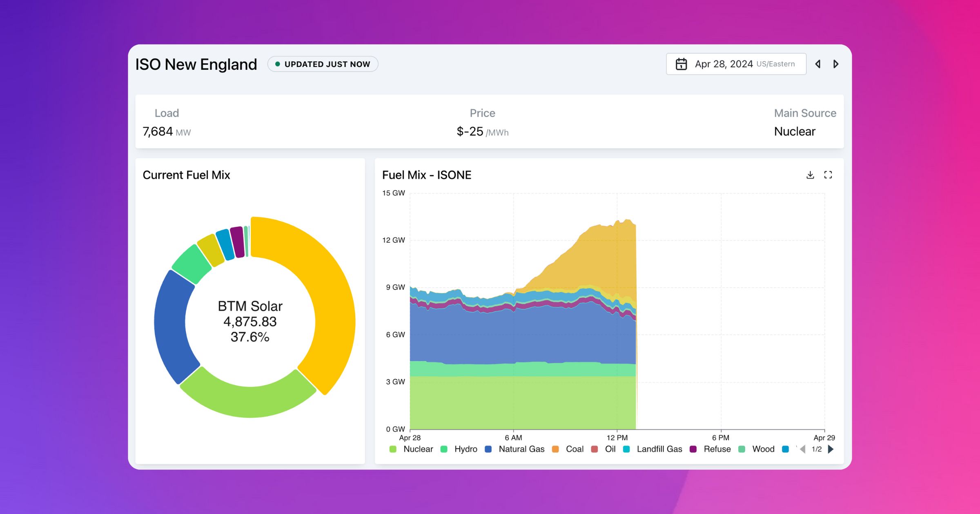Toggle the Natural Gas series visibility
The width and height of the screenshot is (980, 514).
(521, 449)
